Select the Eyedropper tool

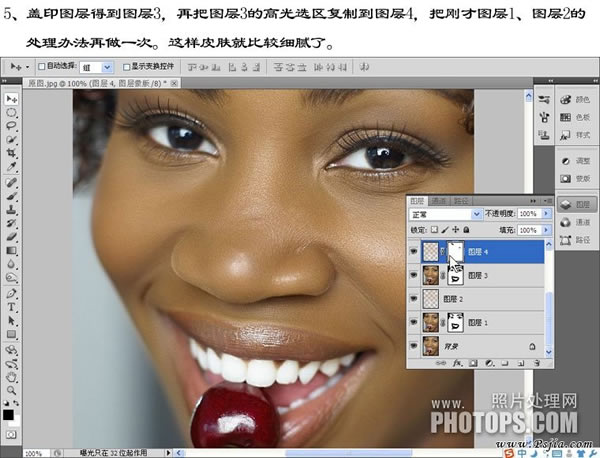point(11,166)
